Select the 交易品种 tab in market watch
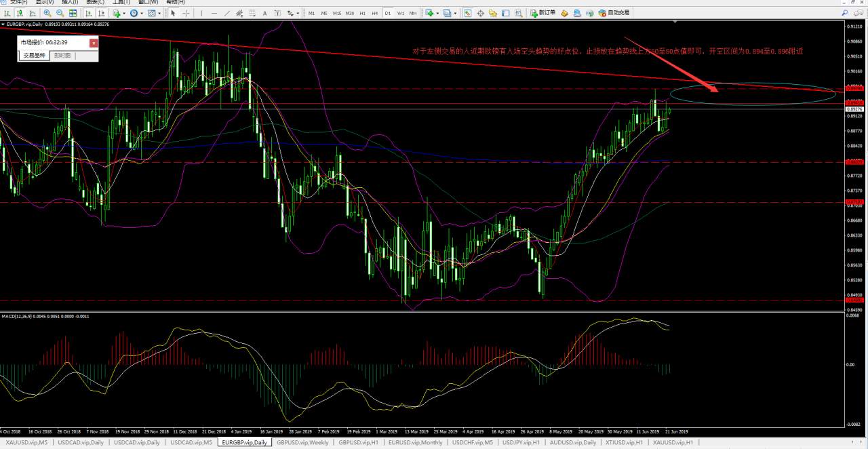Screen dimensions: 868x449 (x=34, y=56)
